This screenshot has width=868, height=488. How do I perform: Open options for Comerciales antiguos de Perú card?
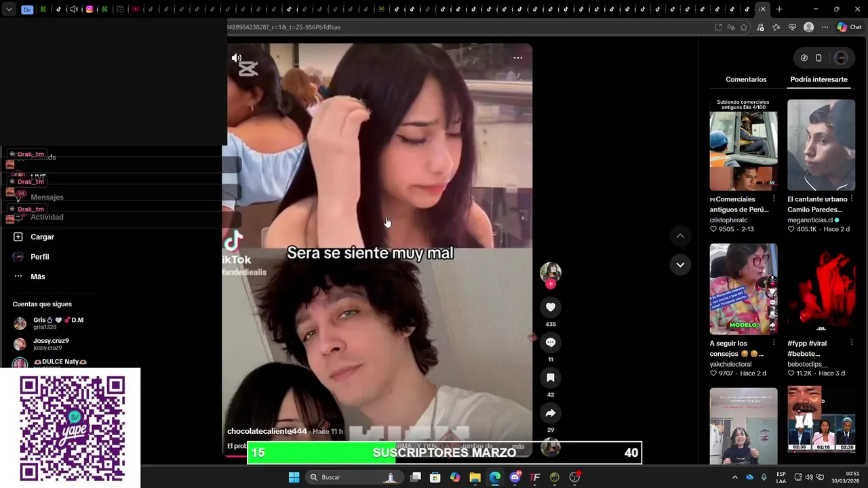click(774, 199)
